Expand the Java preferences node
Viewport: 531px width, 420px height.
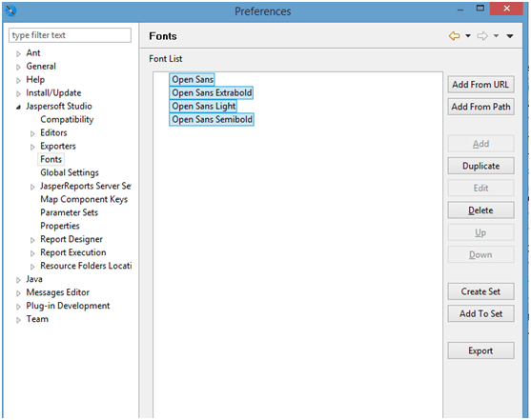(18, 280)
